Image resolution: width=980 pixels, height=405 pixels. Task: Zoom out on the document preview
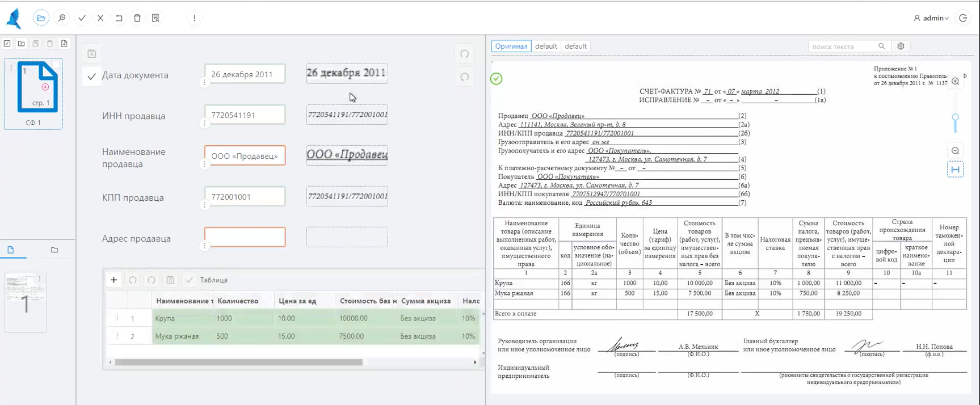(956, 151)
